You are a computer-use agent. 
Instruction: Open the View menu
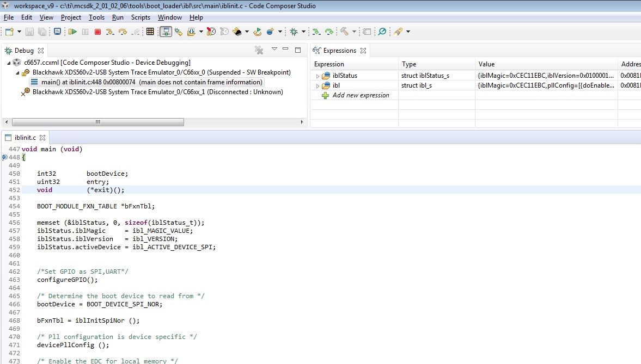click(x=46, y=17)
